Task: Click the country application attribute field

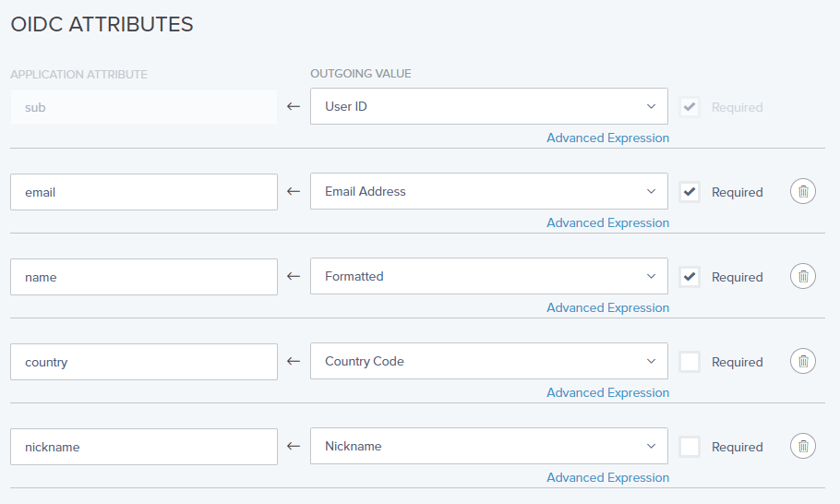Action: [144, 362]
